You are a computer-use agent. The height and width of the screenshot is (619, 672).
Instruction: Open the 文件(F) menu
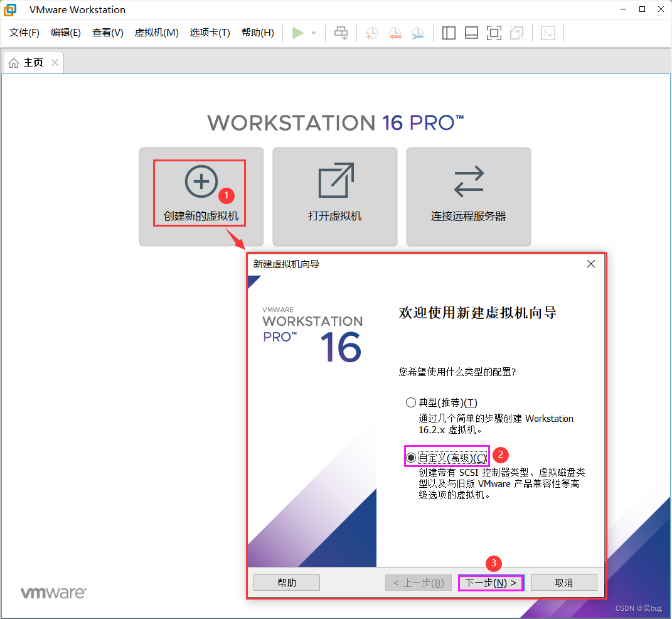(x=24, y=33)
